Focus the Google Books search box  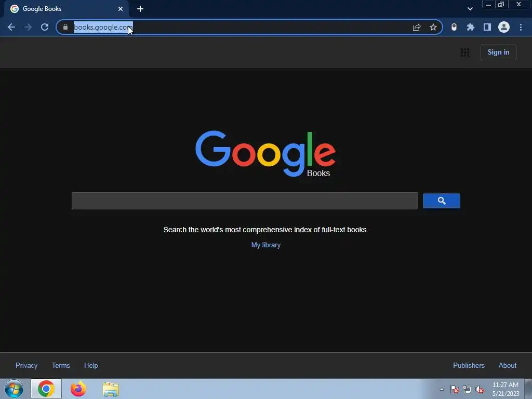click(245, 201)
